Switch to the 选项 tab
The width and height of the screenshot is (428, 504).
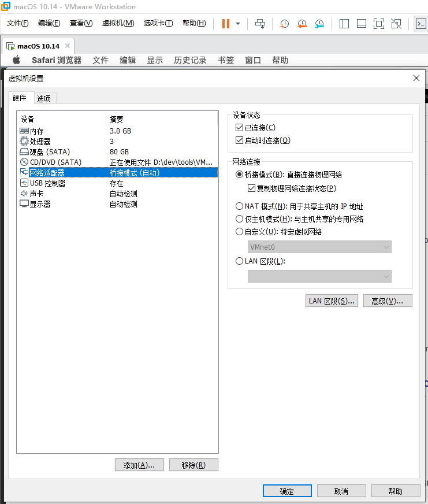click(x=44, y=98)
